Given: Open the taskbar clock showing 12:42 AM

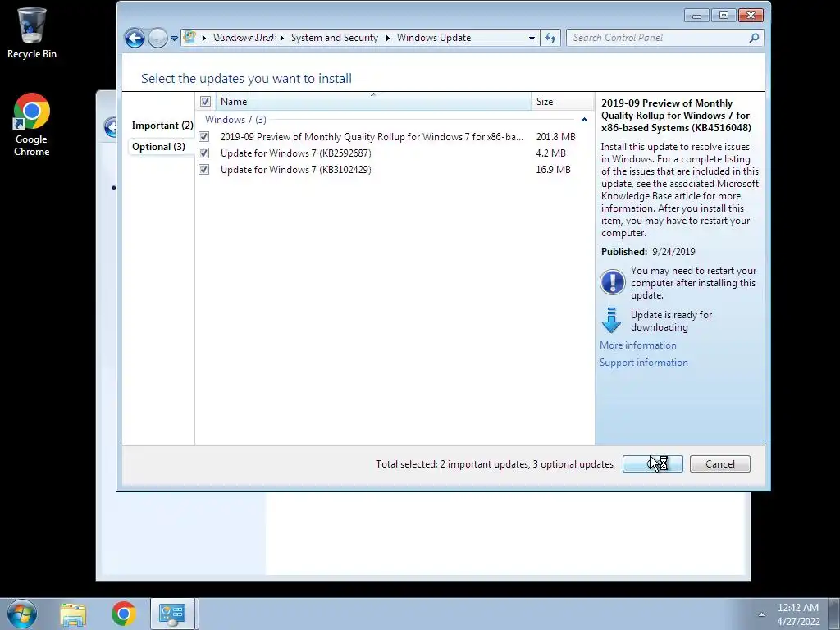Looking at the screenshot, I should click(x=798, y=614).
